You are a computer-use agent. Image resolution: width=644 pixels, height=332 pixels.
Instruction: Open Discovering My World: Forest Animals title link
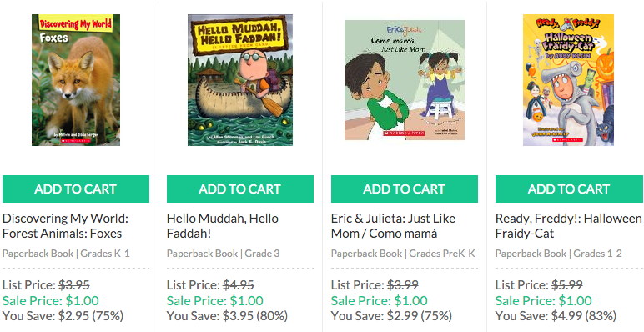pyautogui.click(x=65, y=225)
